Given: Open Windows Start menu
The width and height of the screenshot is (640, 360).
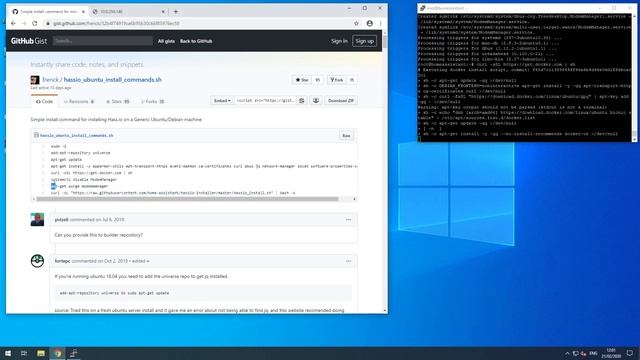Looking at the screenshot, I should coord(8,353).
